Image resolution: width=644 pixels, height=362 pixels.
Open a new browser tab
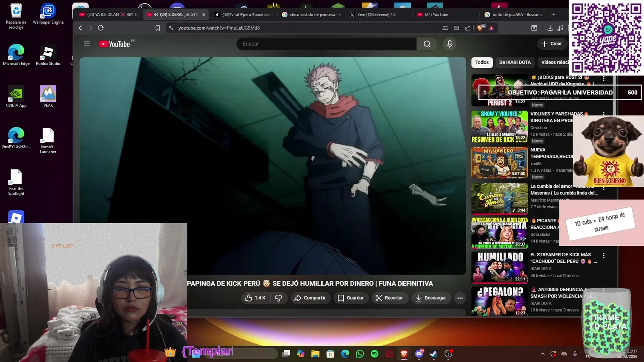(x=553, y=14)
